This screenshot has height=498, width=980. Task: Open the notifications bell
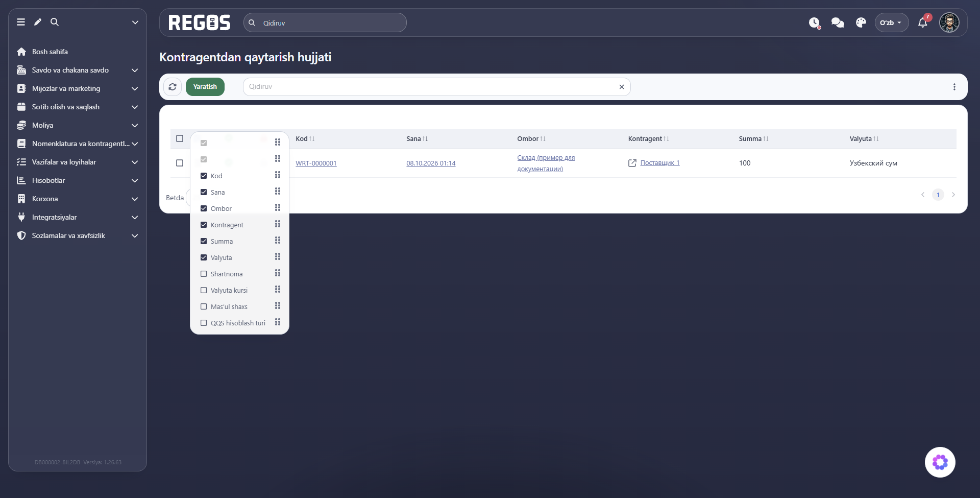pos(923,22)
